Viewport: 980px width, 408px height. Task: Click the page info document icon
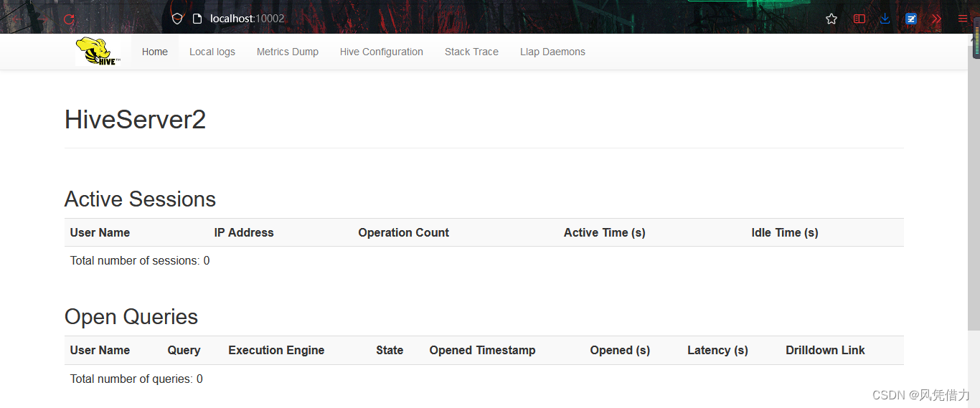[x=197, y=19]
